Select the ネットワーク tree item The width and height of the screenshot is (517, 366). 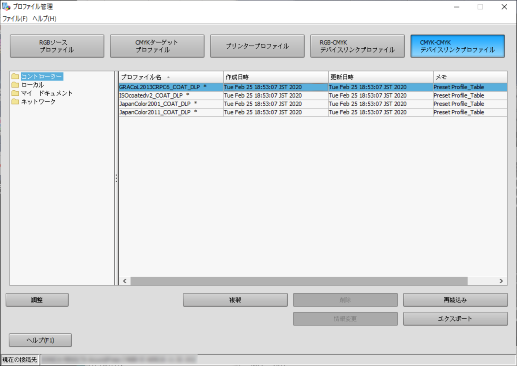click(38, 102)
